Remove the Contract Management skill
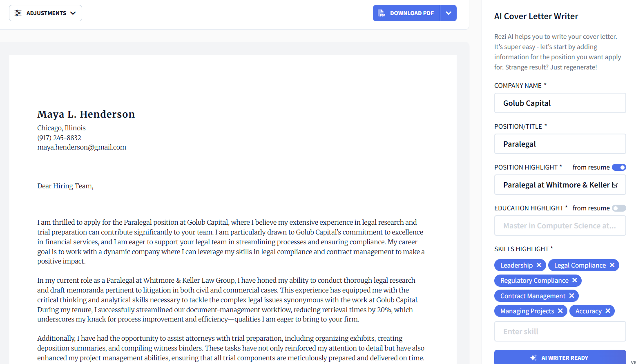The height and width of the screenshot is (364, 636). pos(572,295)
